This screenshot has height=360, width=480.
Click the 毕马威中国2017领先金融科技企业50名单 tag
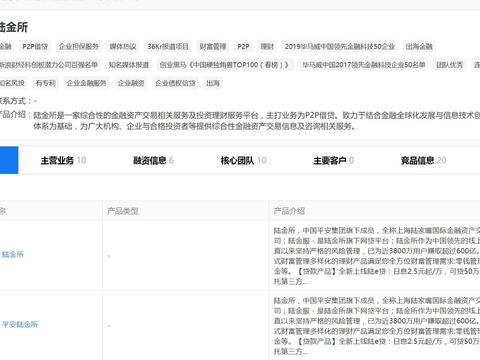coord(364,65)
